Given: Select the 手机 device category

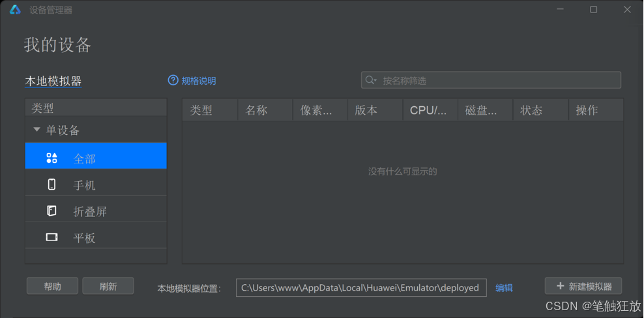Looking at the screenshot, I should [96, 182].
